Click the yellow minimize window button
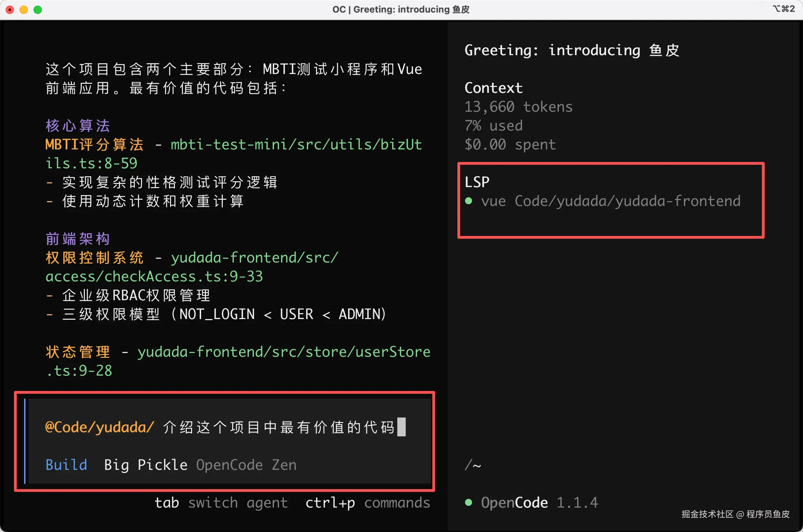 [x=24, y=9]
